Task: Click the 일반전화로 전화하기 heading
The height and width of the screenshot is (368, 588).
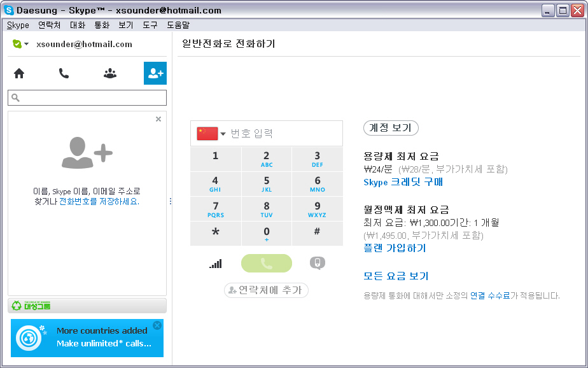Action: coord(228,44)
